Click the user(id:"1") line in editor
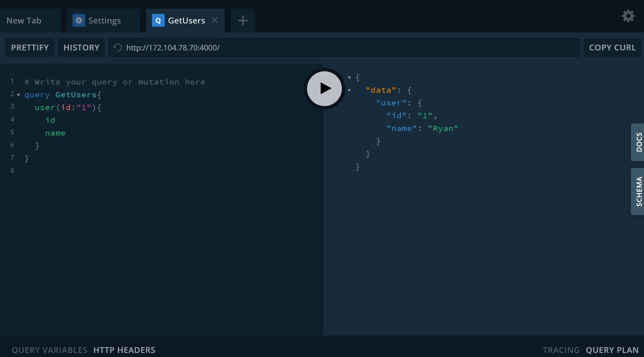The width and height of the screenshot is (644, 357). pyautogui.click(x=68, y=108)
